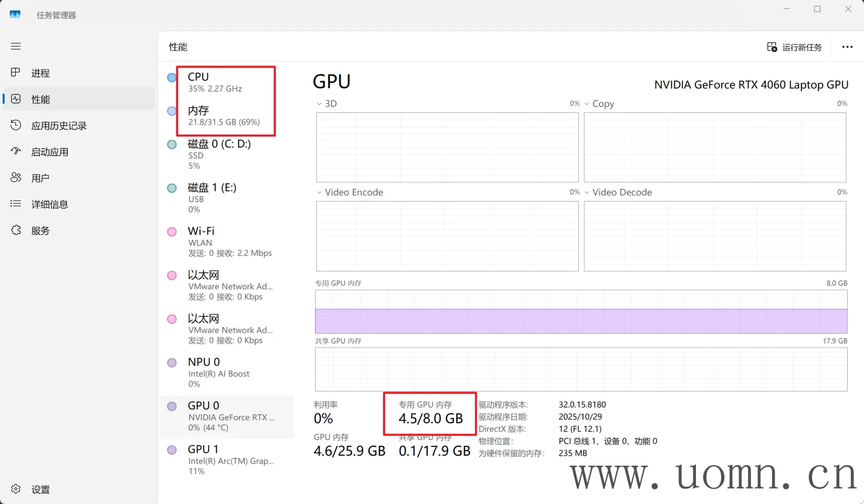Expand the 3D engine dropdown chevron

click(319, 104)
